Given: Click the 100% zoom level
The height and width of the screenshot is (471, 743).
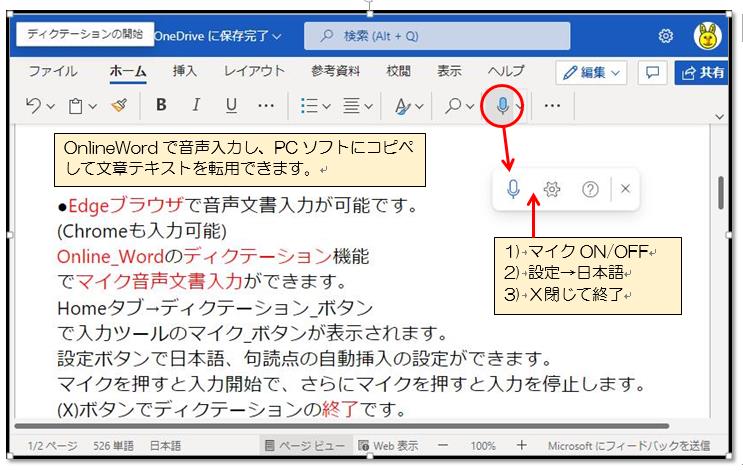Looking at the screenshot, I should click(x=483, y=446).
